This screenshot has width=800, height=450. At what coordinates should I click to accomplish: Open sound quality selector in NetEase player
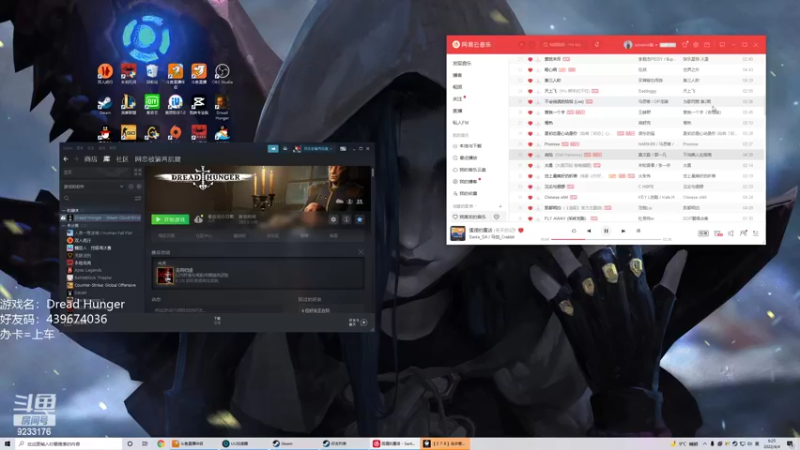coord(703,233)
